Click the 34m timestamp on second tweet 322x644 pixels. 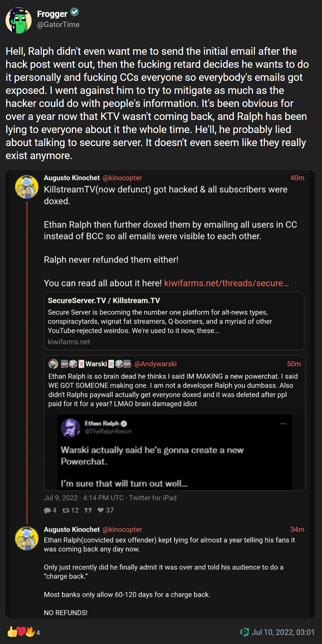[x=297, y=530]
